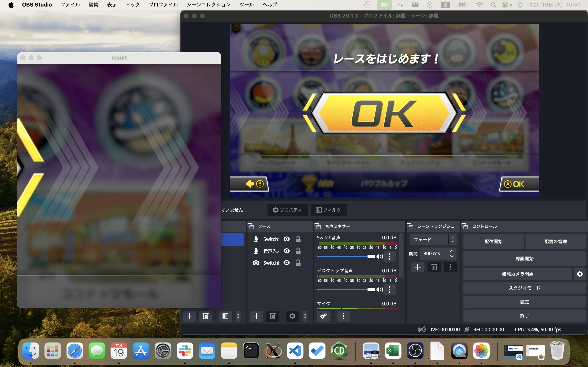Open the ツール menu
The image size is (588, 367).
point(246,5)
